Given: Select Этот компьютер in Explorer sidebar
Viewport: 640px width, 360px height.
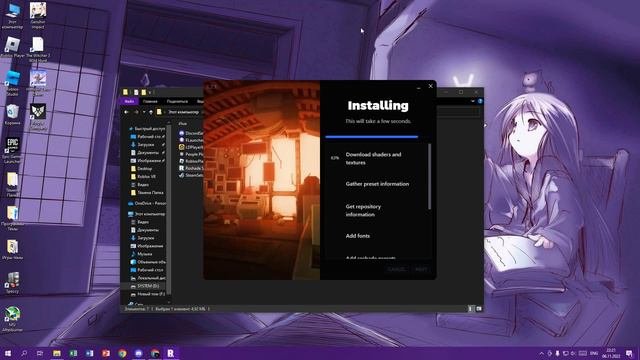Looking at the screenshot, I should tap(147, 214).
